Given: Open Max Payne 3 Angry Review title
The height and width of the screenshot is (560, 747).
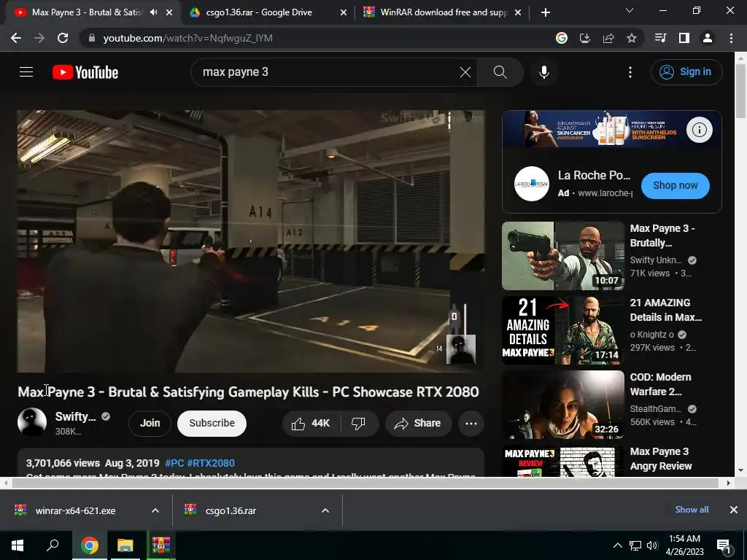Looking at the screenshot, I should 661,459.
